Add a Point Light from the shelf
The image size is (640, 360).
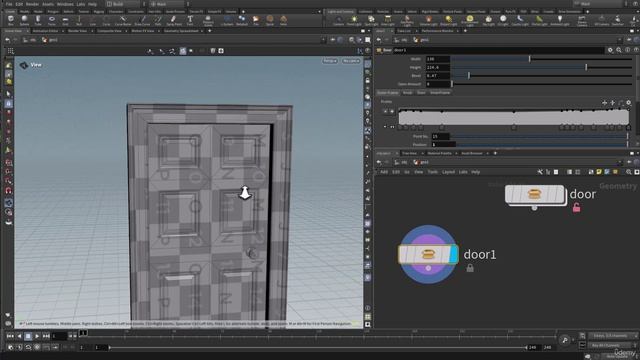354,20
